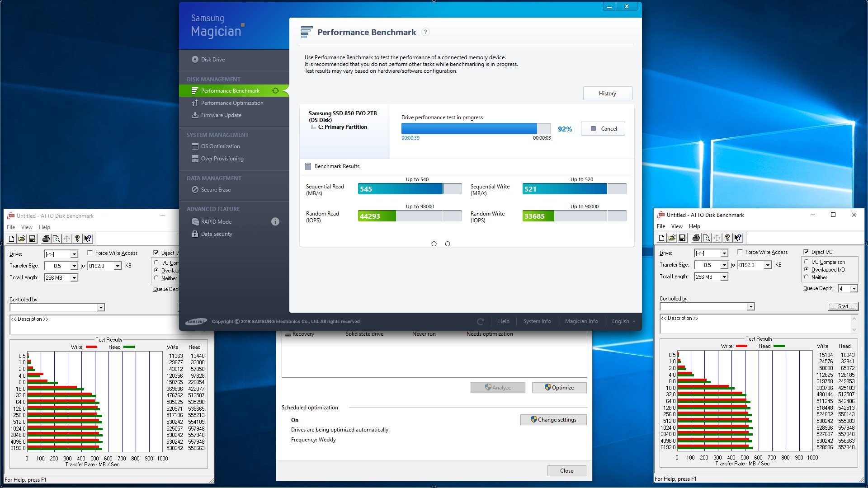Click Print Preview icon in right ATTO toolbar

click(706, 238)
